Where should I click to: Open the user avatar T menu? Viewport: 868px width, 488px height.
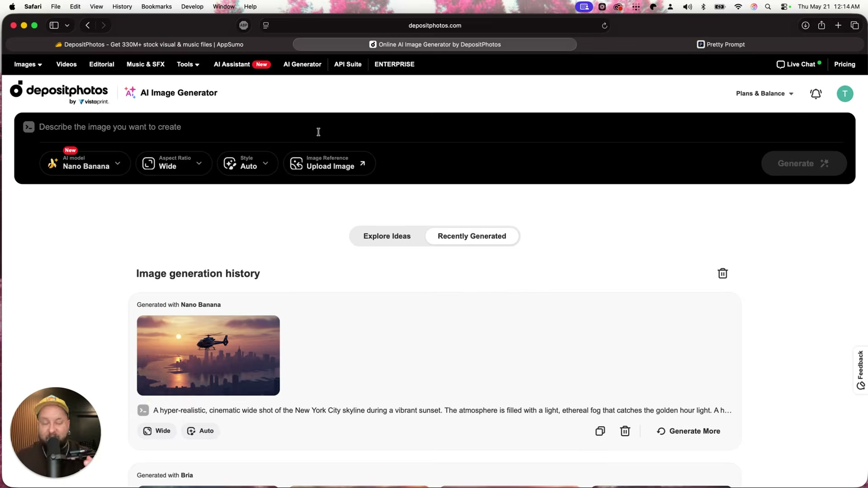click(844, 94)
